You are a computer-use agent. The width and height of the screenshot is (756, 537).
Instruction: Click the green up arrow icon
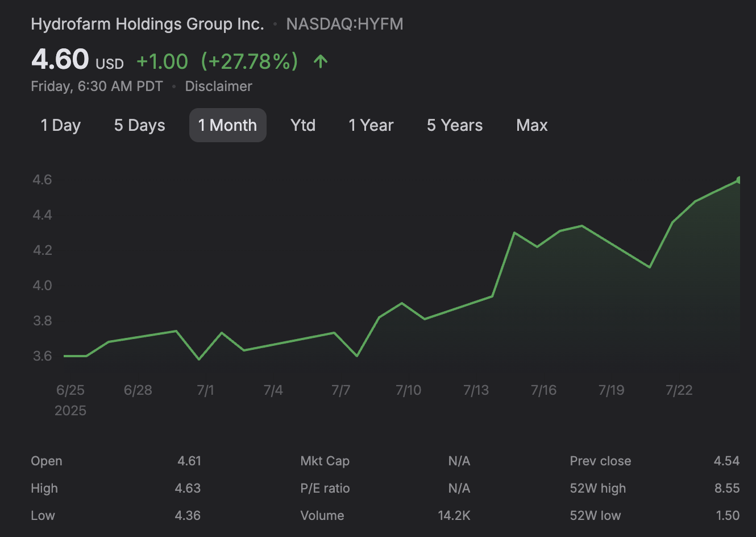pyautogui.click(x=321, y=61)
